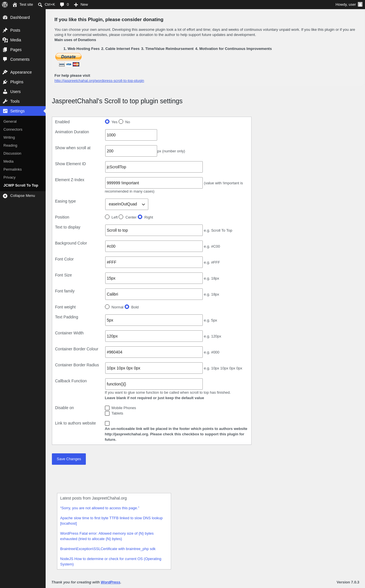
Task: Open WordPress Fatal error memory post link
Action: (107, 536)
